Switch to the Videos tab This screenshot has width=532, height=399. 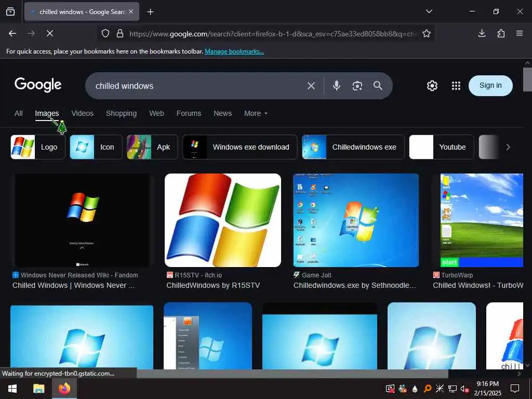point(83,113)
